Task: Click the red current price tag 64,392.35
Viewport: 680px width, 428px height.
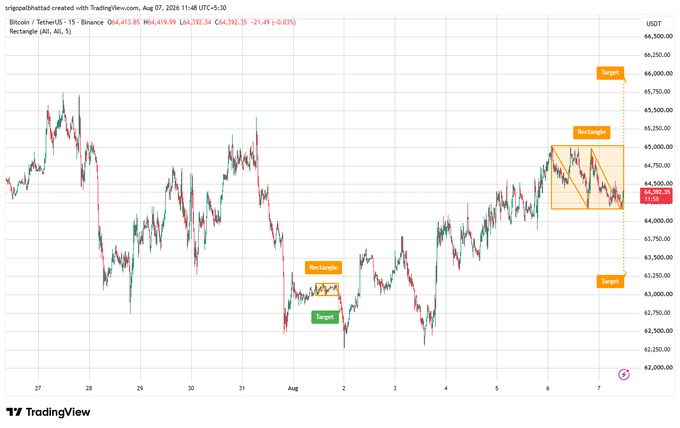Action: (x=657, y=196)
